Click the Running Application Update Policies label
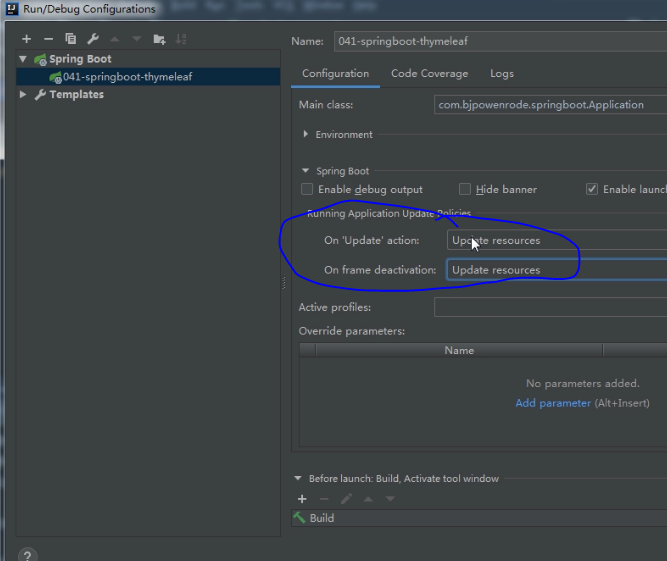667x561 pixels. [389, 213]
